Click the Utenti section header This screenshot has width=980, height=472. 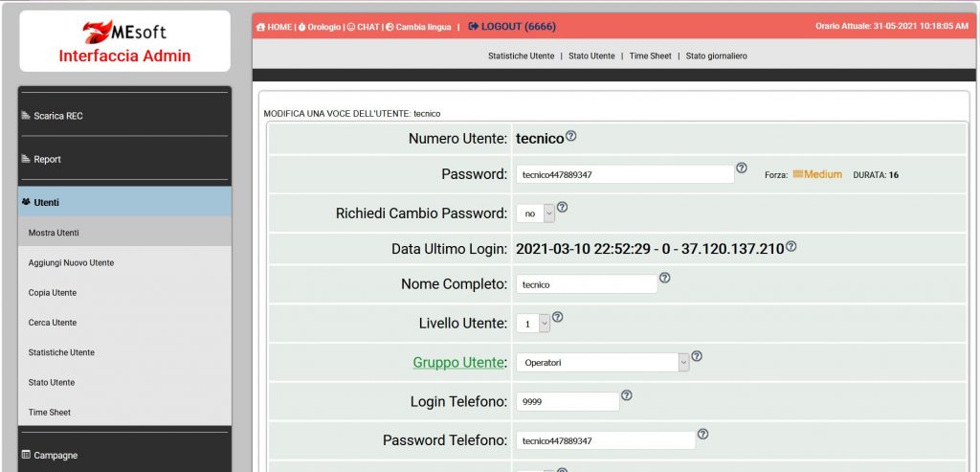coord(125,202)
